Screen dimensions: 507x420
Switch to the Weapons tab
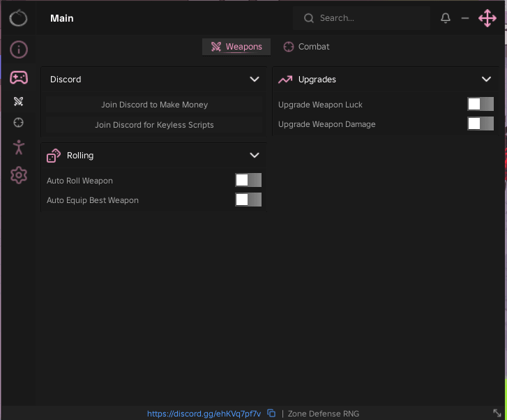236,47
